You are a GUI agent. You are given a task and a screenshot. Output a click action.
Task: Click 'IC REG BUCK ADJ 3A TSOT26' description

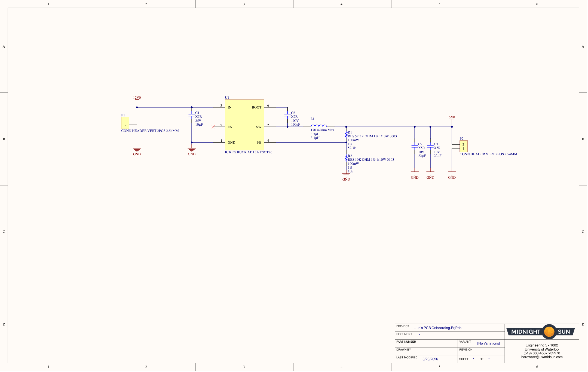pos(249,152)
